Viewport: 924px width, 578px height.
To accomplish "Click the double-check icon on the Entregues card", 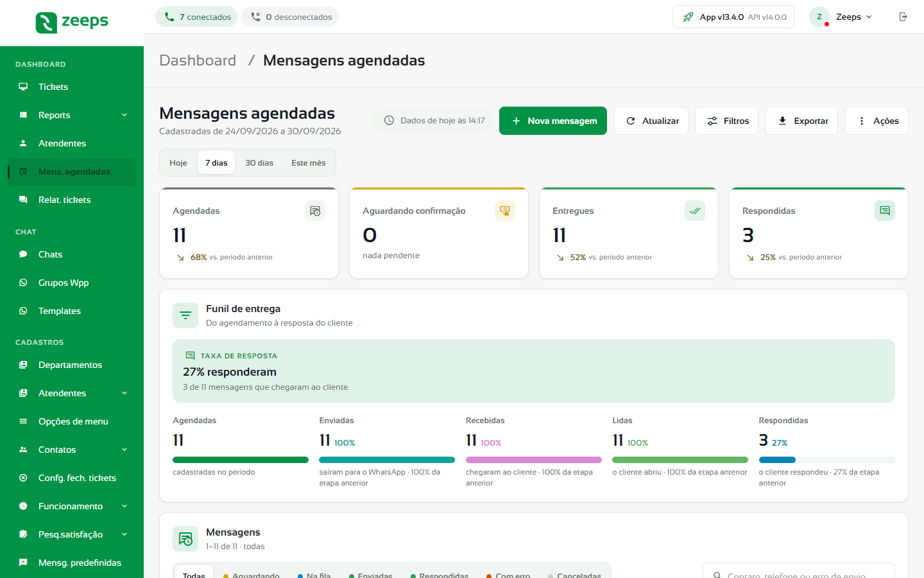I will [695, 211].
